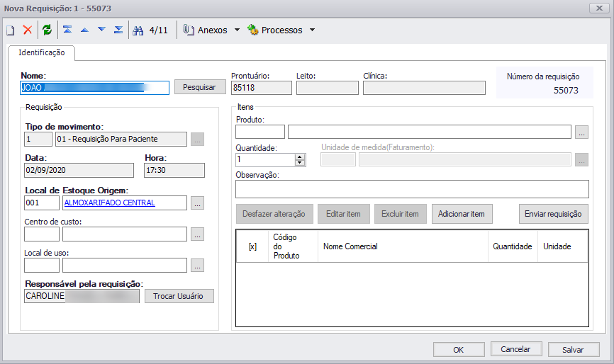Click the Local de uso code field

pyautogui.click(x=42, y=265)
